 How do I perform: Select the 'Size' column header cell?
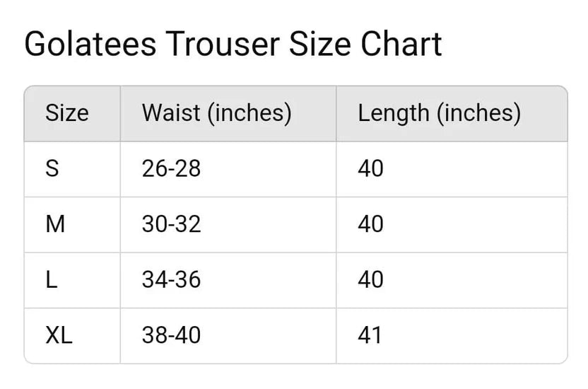coord(67,113)
